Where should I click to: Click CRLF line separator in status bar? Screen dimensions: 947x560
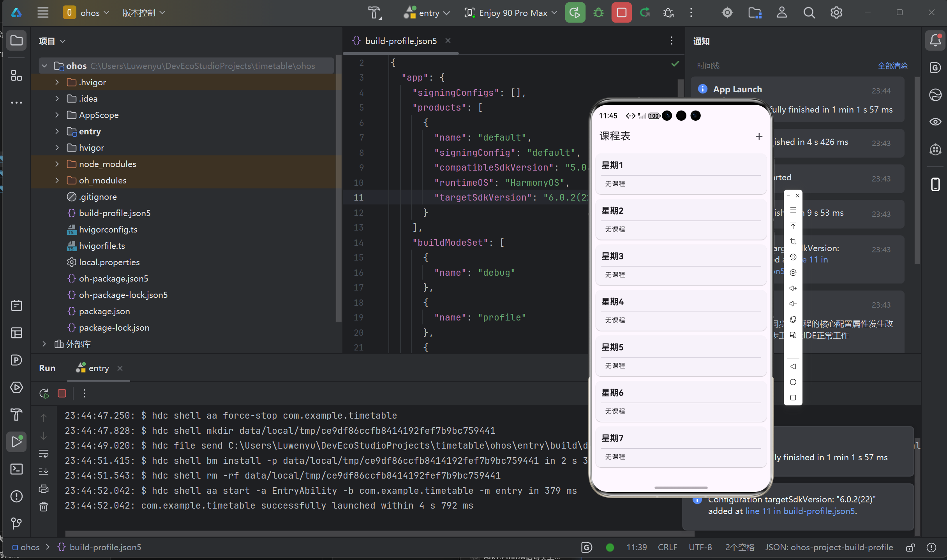[667, 547]
